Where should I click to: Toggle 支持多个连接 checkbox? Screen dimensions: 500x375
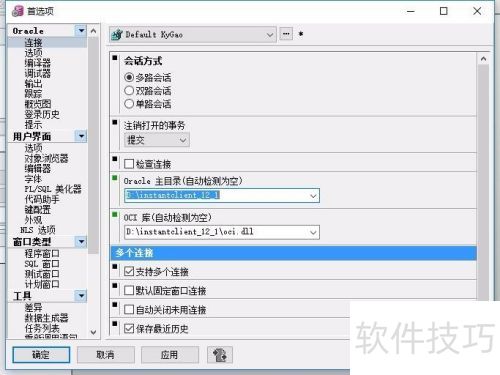click(129, 271)
